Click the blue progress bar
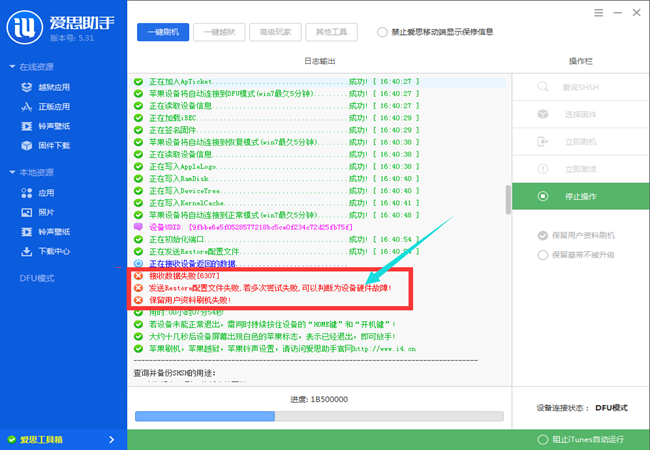This screenshot has height=450, width=650. 205,416
